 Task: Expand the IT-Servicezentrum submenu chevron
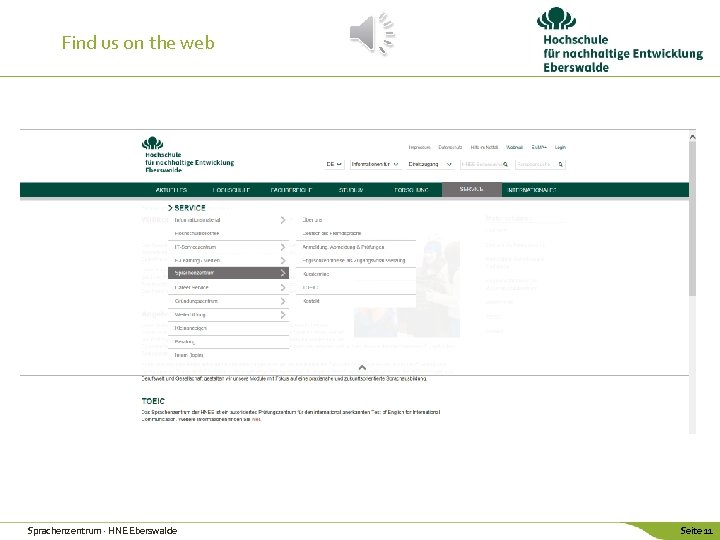(282, 247)
